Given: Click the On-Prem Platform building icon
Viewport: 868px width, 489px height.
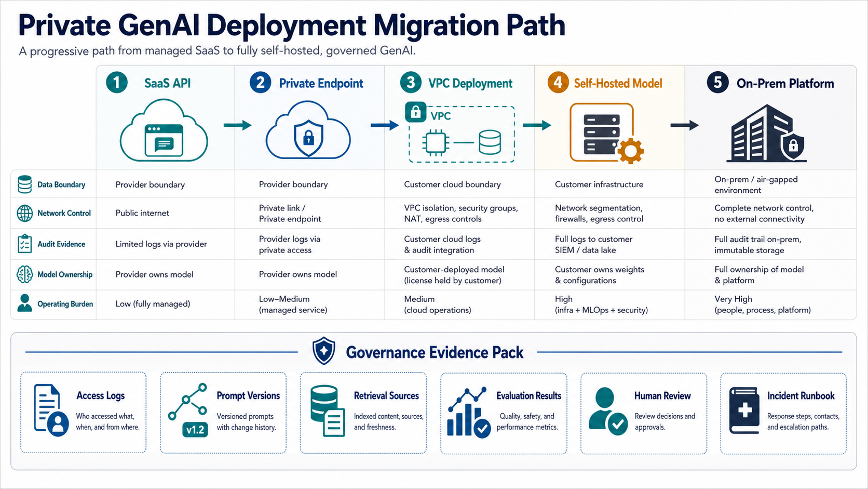Looking at the screenshot, I should pyautogui.click(x=767, y=133).
